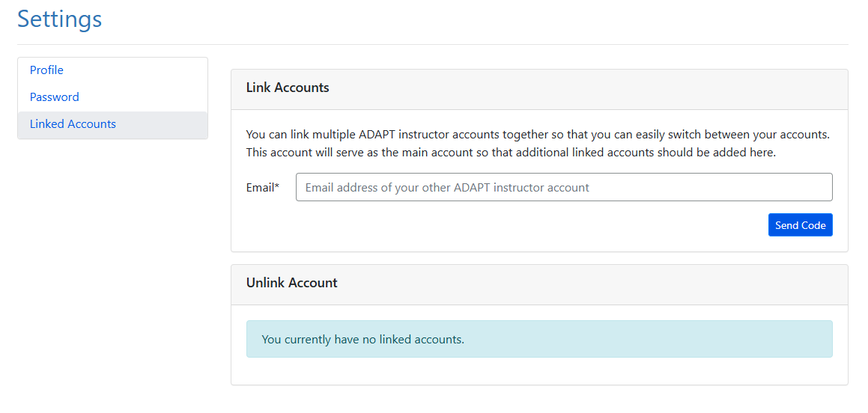Click the sentence about the main account
Viewport: 868px width, 413px height.
coord(510,152)
